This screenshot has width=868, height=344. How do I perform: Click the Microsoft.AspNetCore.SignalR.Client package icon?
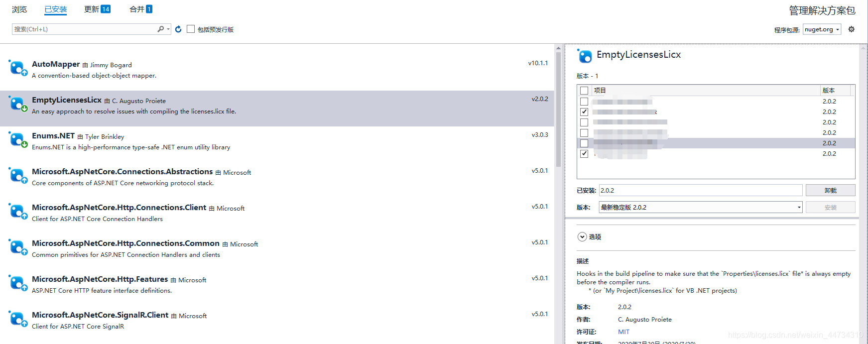point(17,319)
